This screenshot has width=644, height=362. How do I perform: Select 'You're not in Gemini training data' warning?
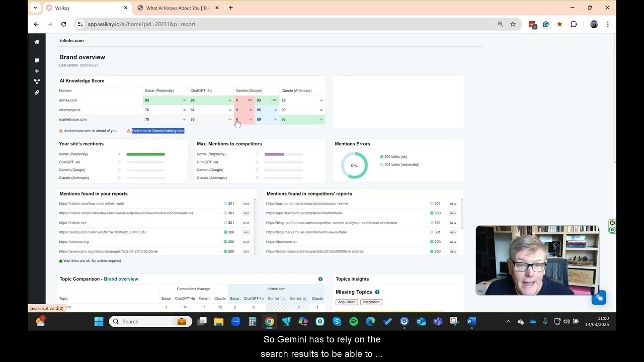[158, 131]
